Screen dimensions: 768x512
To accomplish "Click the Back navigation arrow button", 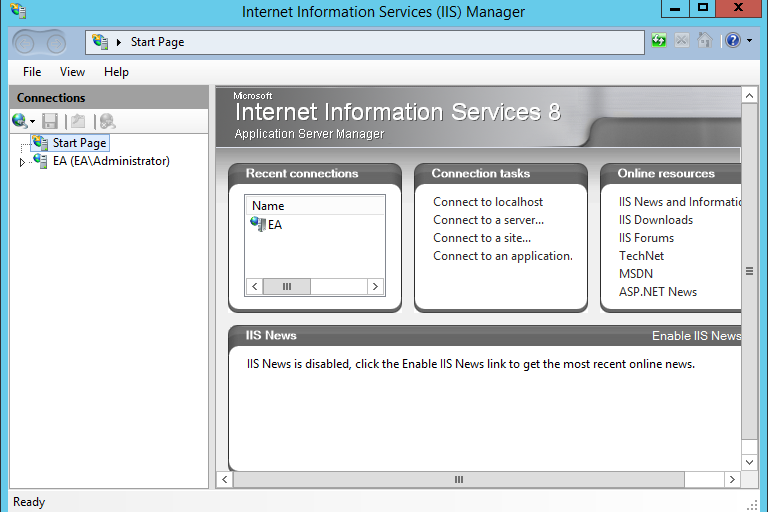I will [24, 44].
